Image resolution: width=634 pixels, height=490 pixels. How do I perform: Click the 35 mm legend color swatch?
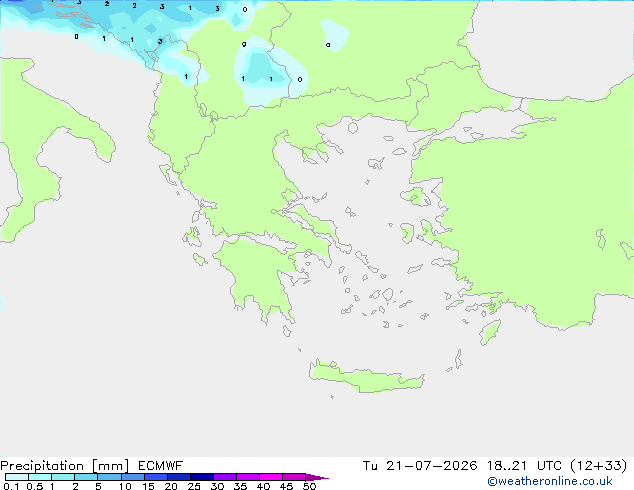247,477
